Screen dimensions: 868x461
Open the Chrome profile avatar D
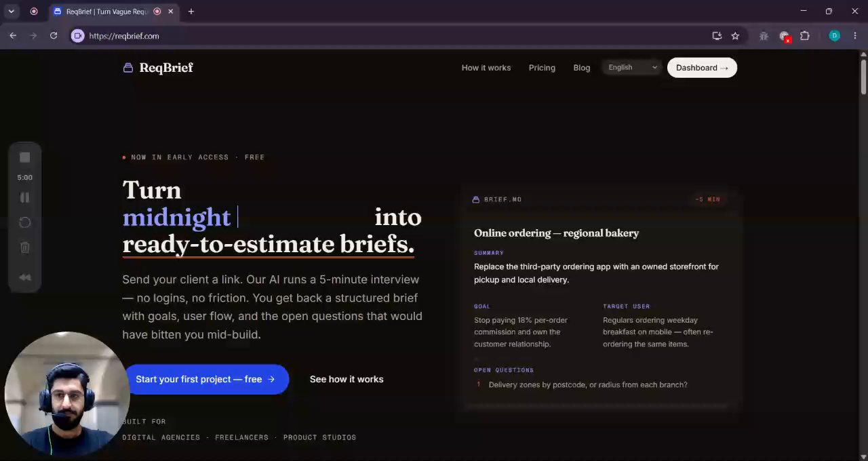pyautogui.click(x=835, y=36)
